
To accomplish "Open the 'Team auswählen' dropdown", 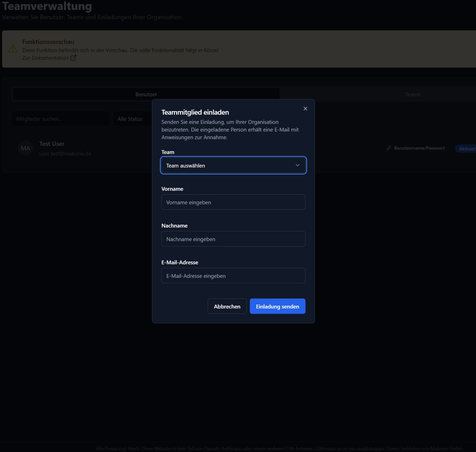I will (x=233, y=165).
